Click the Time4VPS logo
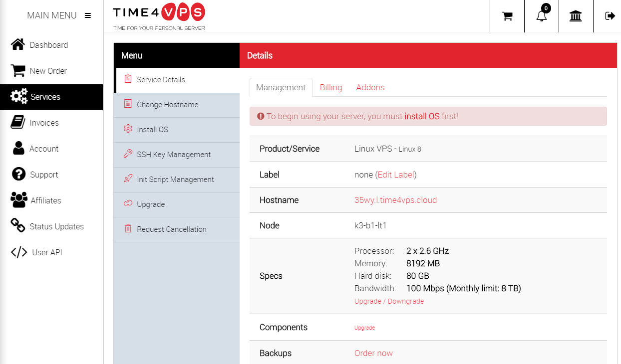 click(159, 17)
